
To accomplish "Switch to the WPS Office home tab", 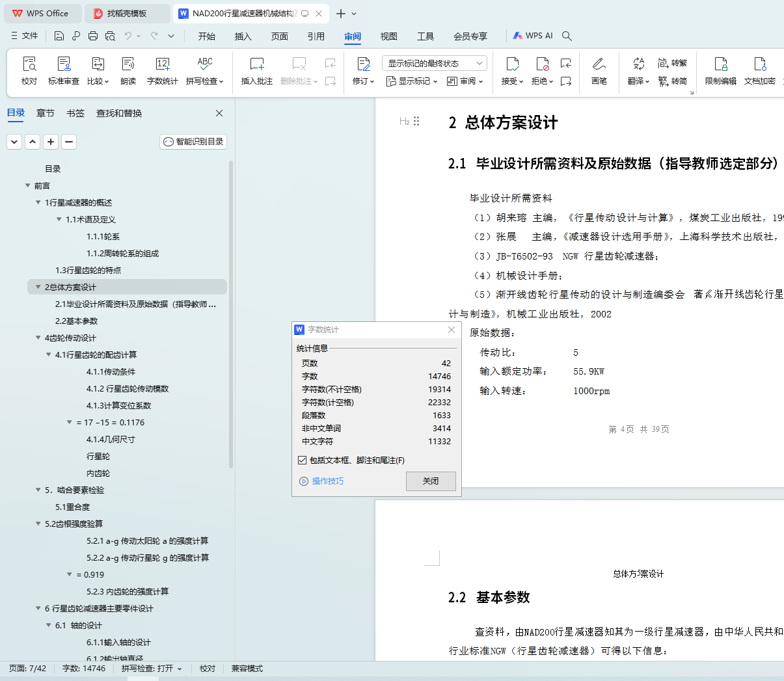I will click(x=43, y=13).
